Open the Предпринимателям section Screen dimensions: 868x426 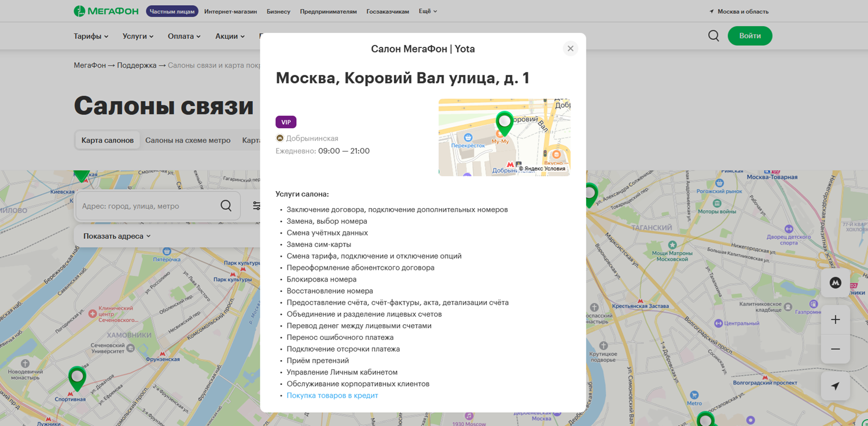[x=328, y=12]
